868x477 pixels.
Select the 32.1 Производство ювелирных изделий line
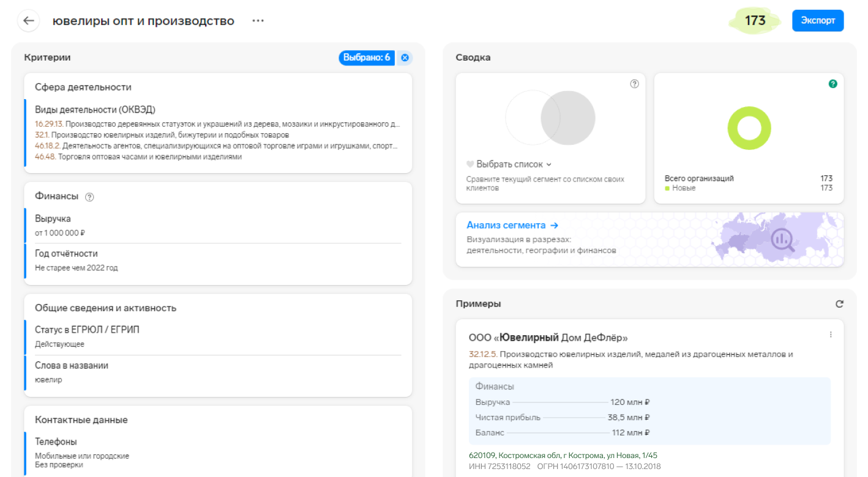[162, 135]
